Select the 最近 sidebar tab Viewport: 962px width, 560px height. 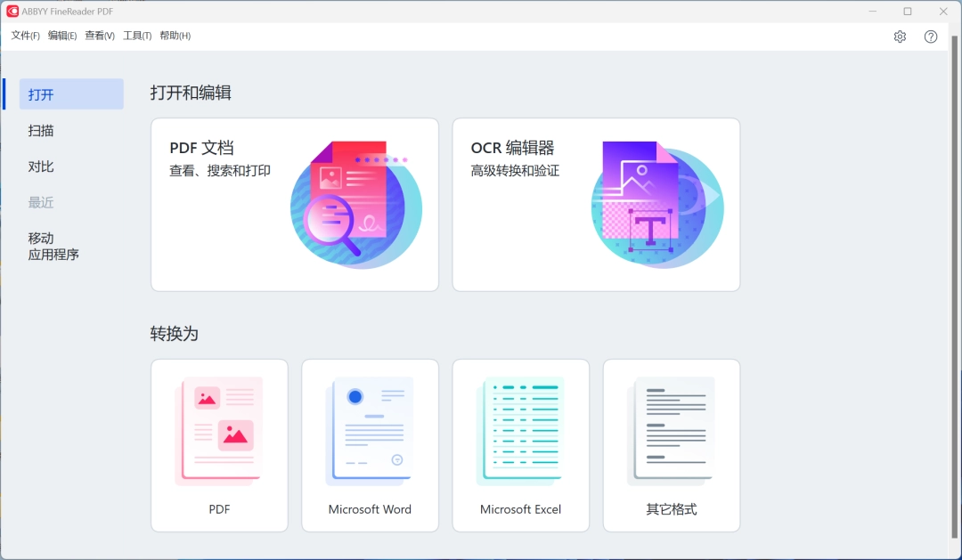click(40, 202)
